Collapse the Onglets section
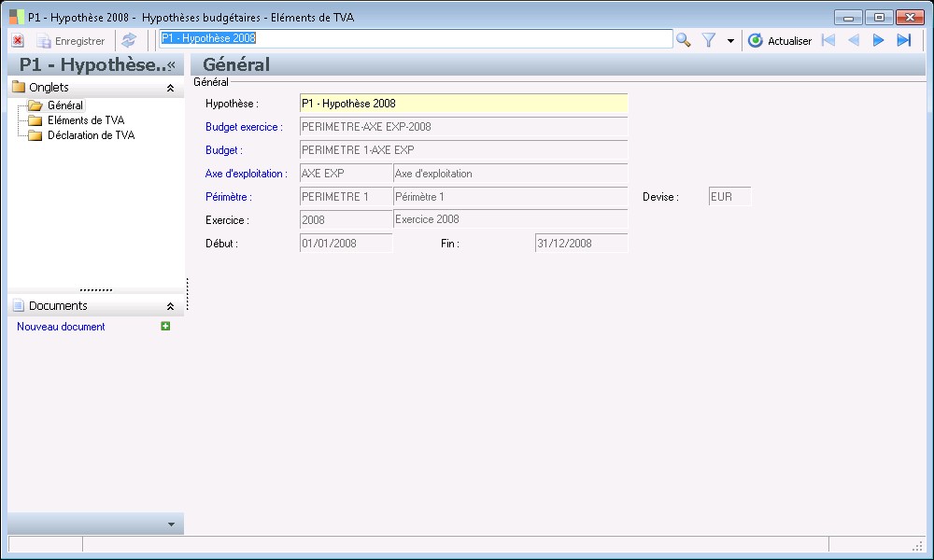This screenshot has height=560, width=934. coord(170,88)
